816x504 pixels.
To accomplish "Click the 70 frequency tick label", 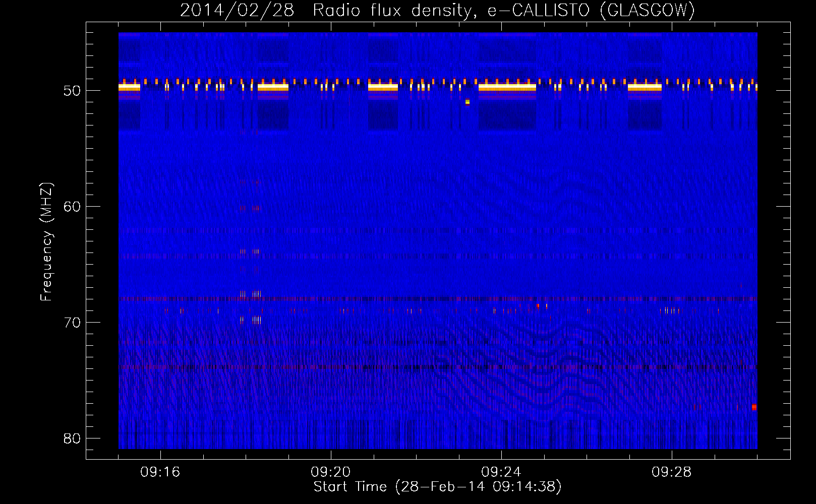I will 72,323.
